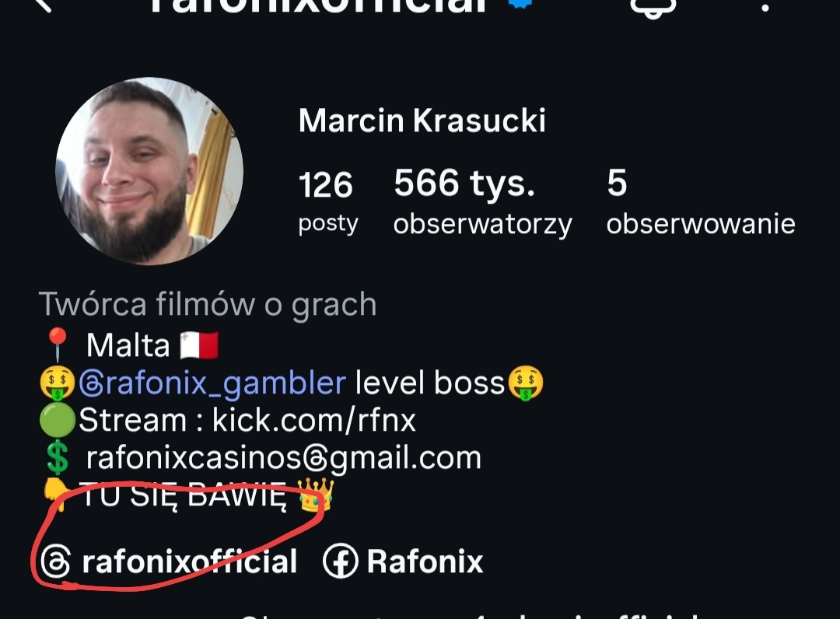Image resolution: width=840 pixels, height=619 pixels.
Task: Tap the back arrow at top left
Action: [43, 5]
